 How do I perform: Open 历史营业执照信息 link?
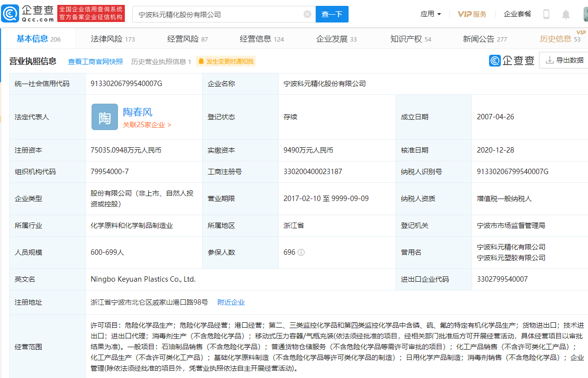pos(161,62)
